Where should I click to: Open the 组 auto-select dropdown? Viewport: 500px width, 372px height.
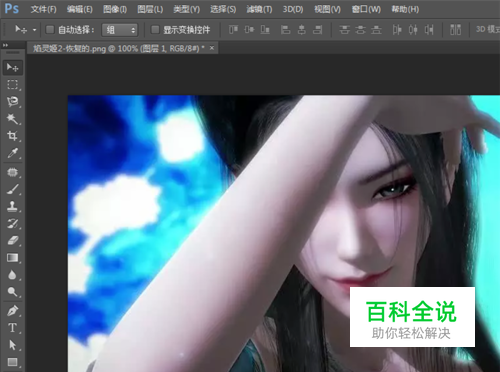tap(120, 30)
